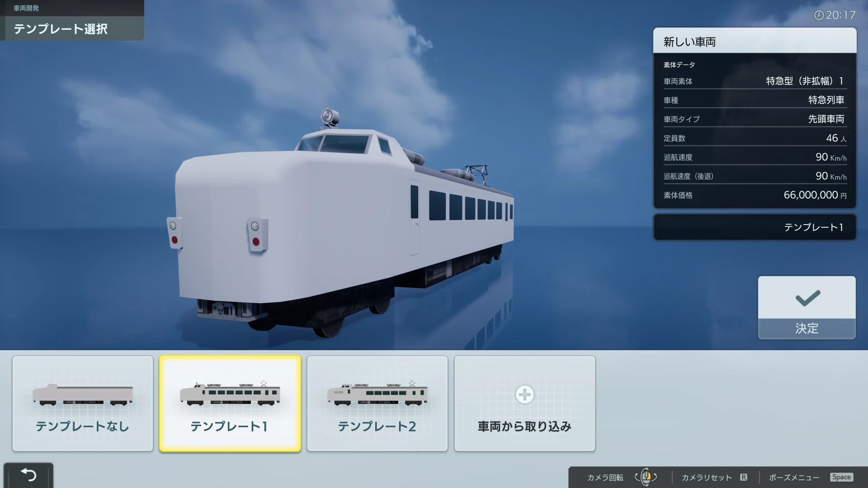This screenshot has height=488, width=868.
Task: Click the カメラリセット label
Action: click(706, 478)
